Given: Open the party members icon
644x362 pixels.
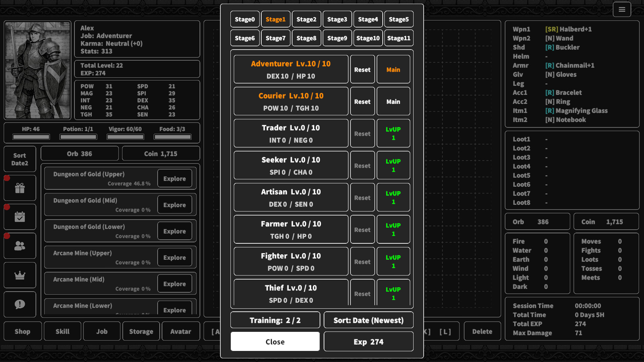Looking at the screenshot, I should [20, 246].
